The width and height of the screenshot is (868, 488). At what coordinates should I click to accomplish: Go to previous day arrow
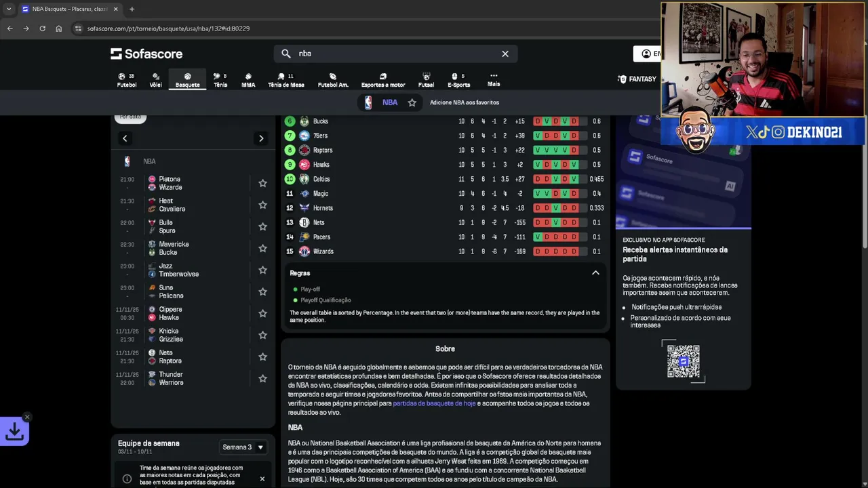(125, 138)
